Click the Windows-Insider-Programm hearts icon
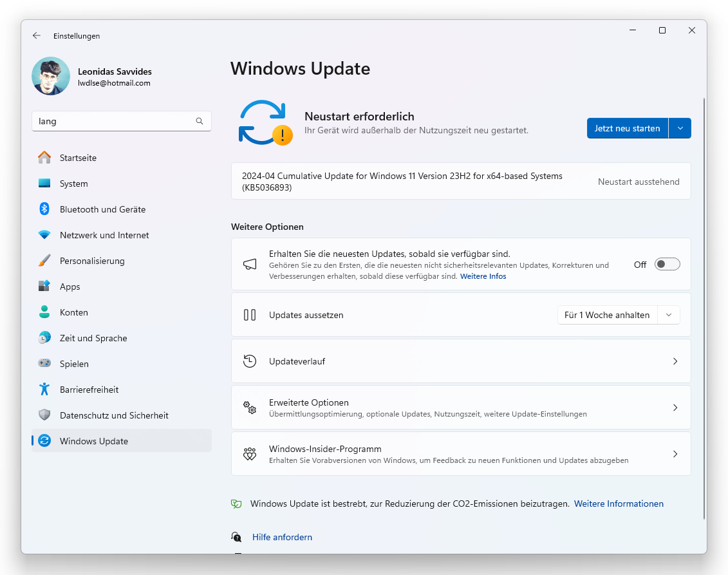728x575 pixels. [250, 454]
